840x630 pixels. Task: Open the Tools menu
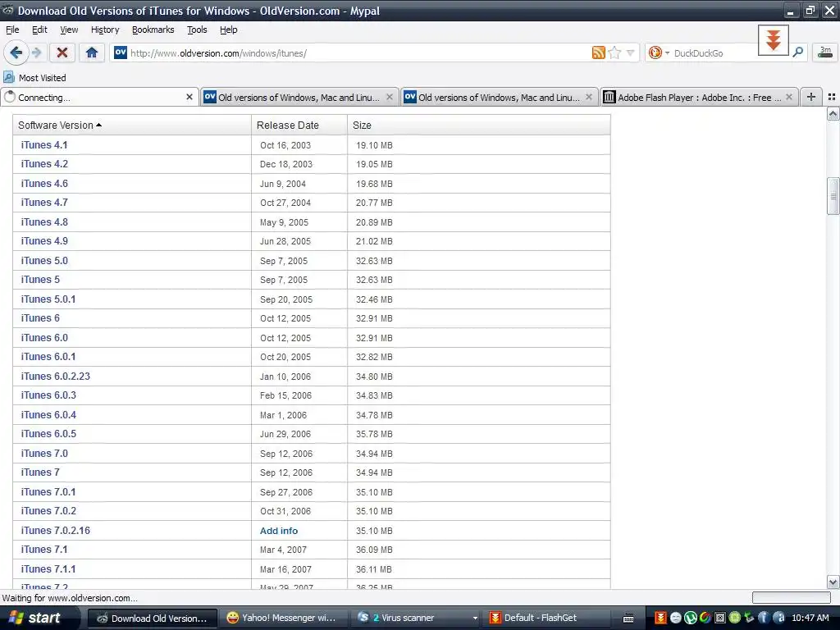(197, 30)
